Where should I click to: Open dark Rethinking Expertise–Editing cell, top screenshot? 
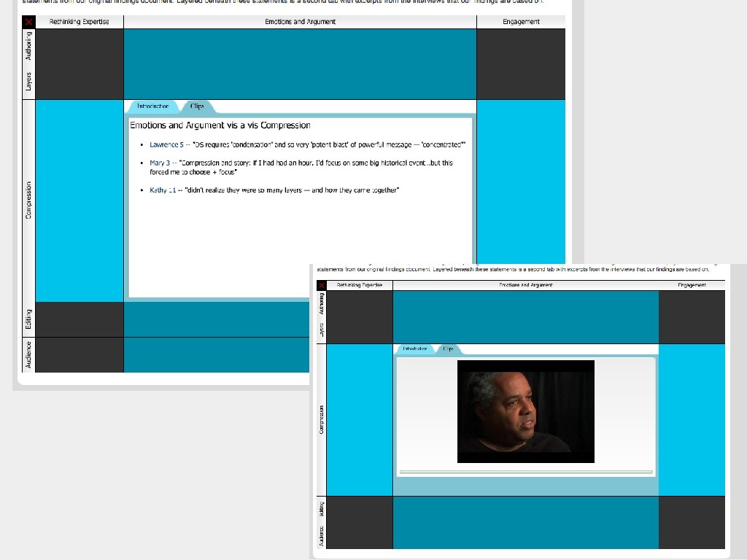80,319
